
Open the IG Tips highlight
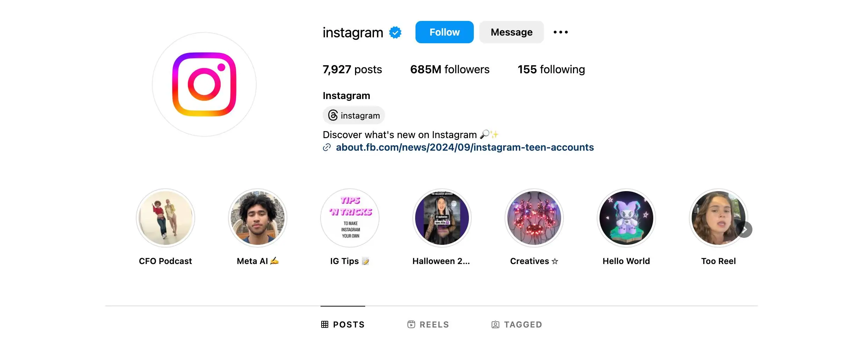tap(350, 218)
